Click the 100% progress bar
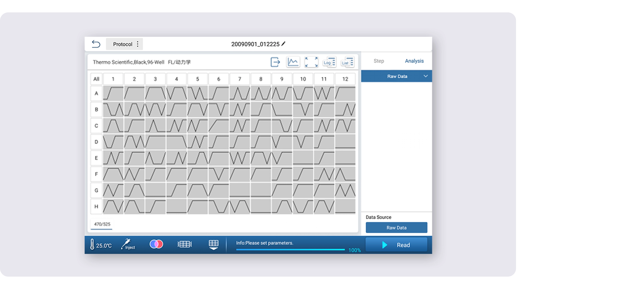 pyautogui.click(x=290, y=250)
